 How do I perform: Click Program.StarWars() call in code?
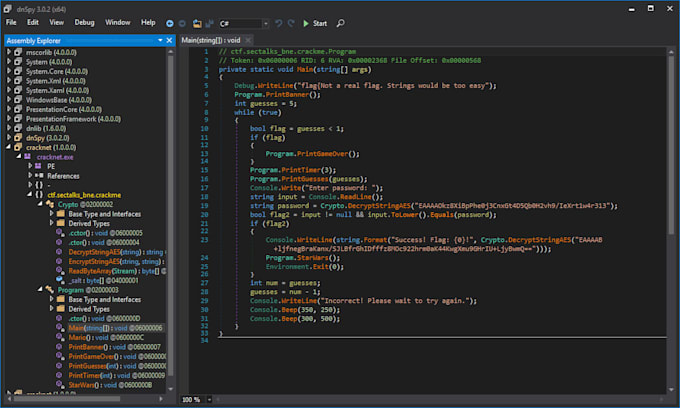tap(303, 258)
